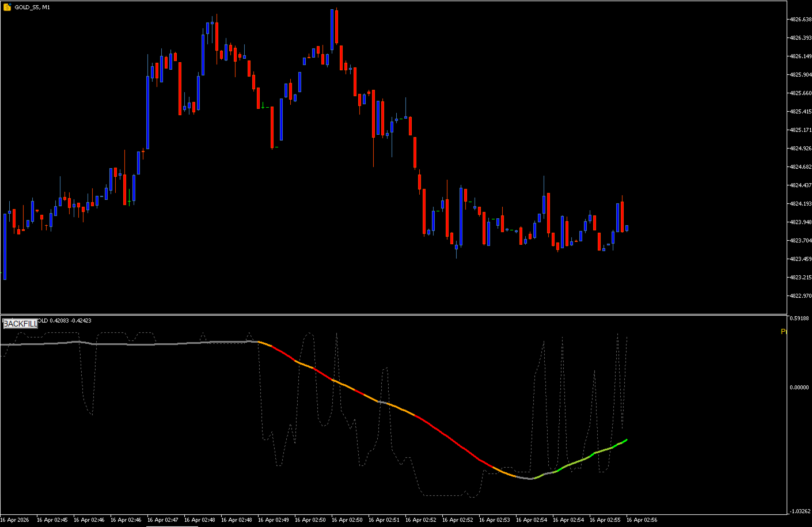Select price label 4823.215
The height and width of the screenshot is (527, 812).
click(800, 278)
